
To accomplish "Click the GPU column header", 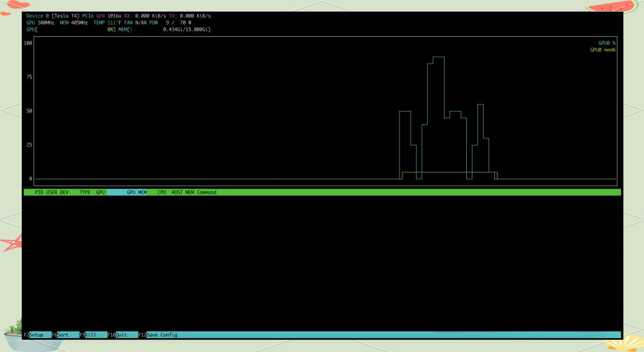I will pyautogui.click(x=100, y=192).
